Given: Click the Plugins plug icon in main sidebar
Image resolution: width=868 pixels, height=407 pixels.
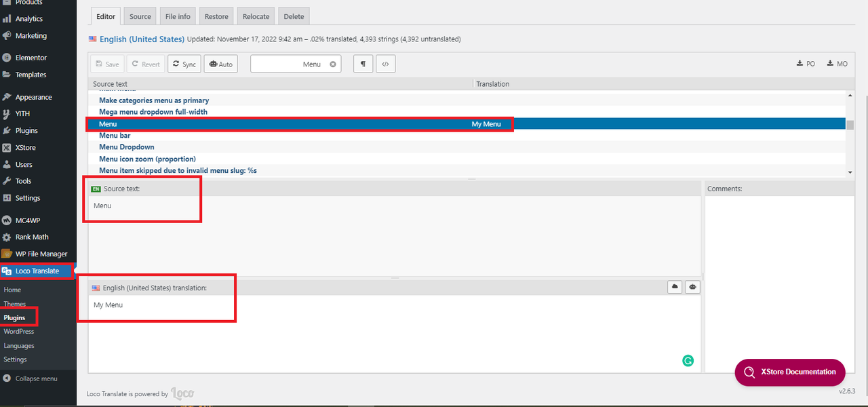Looking at the screenshot, I should pyautogui.click(x=7, y=130).
